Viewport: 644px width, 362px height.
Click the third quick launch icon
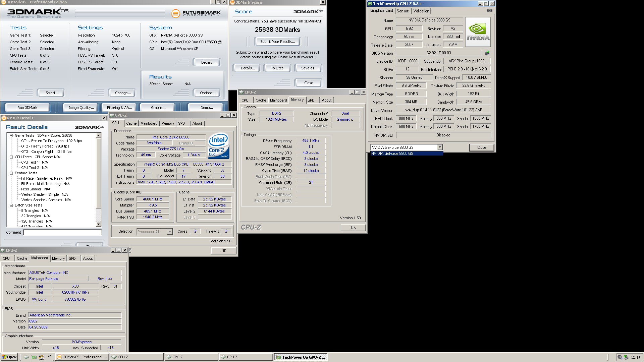42,357
